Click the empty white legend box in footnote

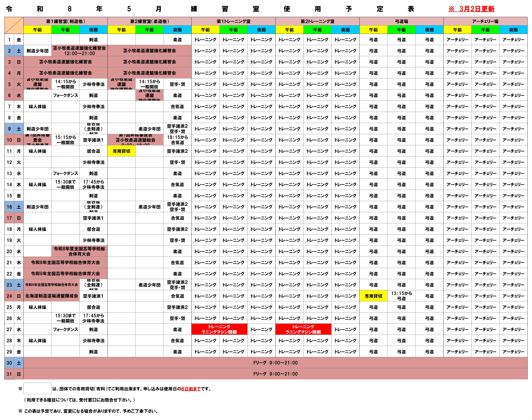click(37, 388)
